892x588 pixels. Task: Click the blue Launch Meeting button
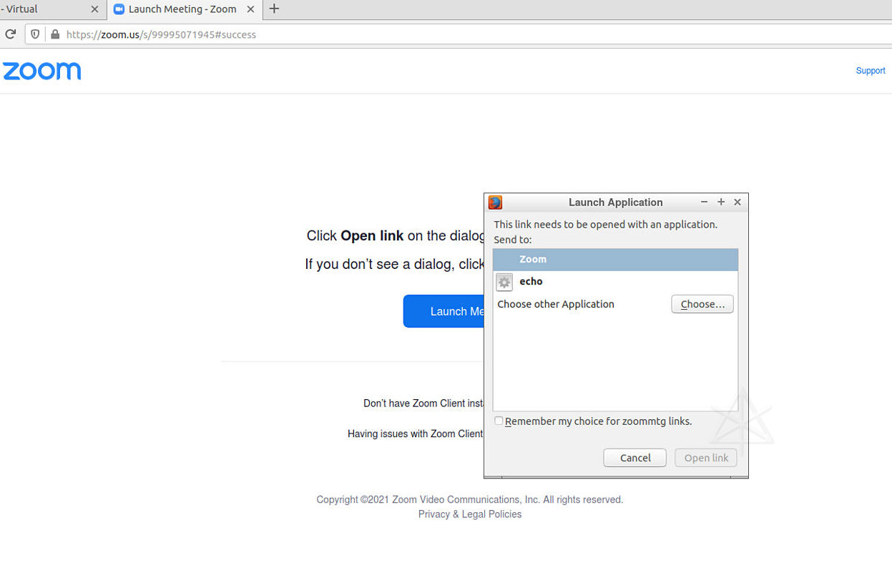(444, 311)
